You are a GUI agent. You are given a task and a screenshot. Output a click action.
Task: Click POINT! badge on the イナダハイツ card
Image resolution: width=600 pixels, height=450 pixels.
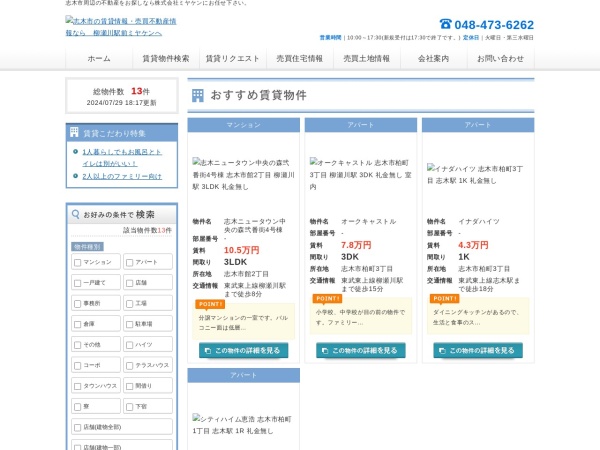click(444, 298)
